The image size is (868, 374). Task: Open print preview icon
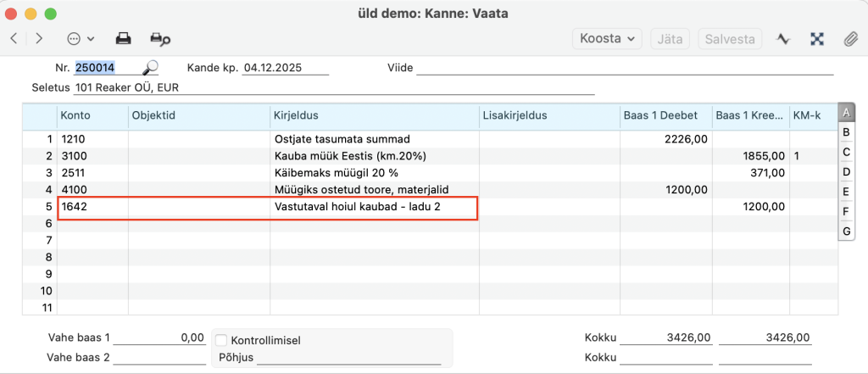click(x=160, y=38)
